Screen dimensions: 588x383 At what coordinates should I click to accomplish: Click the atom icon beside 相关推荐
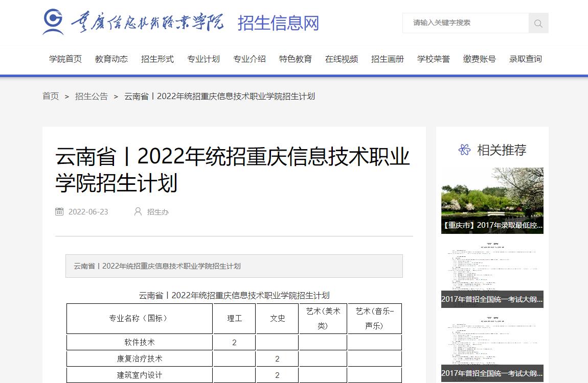[464, 150]
